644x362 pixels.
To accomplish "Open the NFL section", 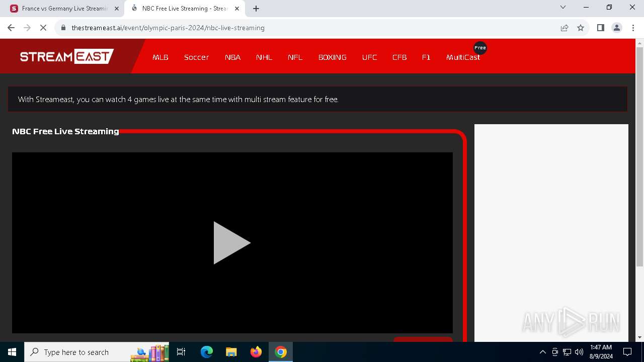I will pyautogui.click(x=295, y=57).
